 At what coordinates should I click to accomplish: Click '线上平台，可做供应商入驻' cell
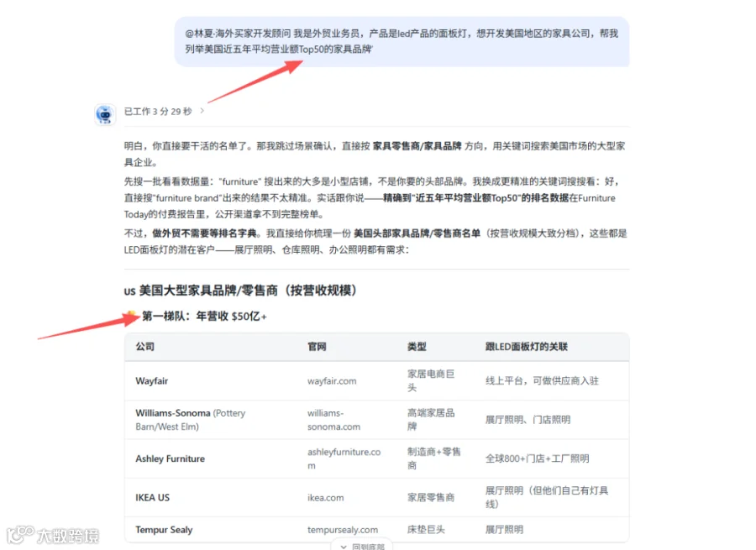(x=542, y=381)
